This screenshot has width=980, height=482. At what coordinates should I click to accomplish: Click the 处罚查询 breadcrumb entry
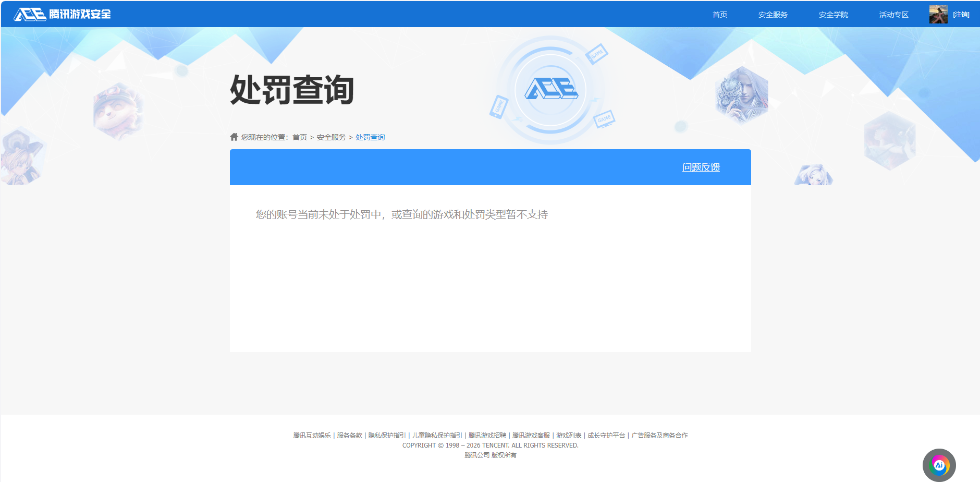(x=370, y=137)
